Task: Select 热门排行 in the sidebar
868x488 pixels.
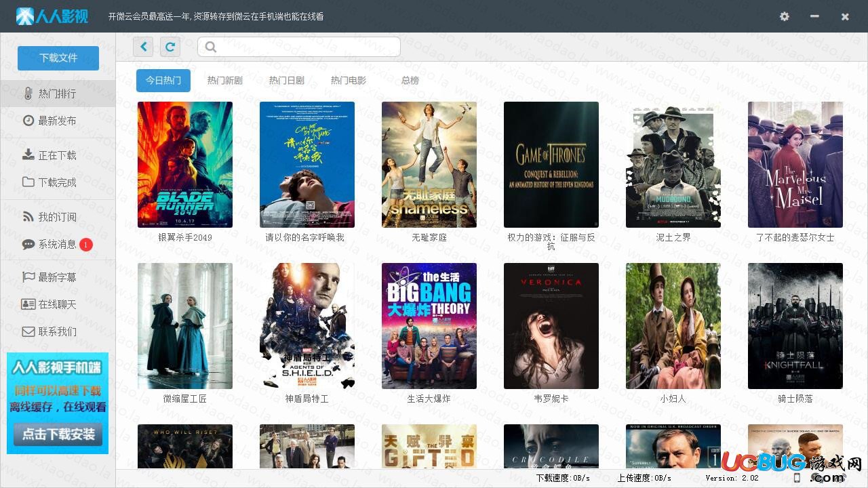Action: (58, 94)
